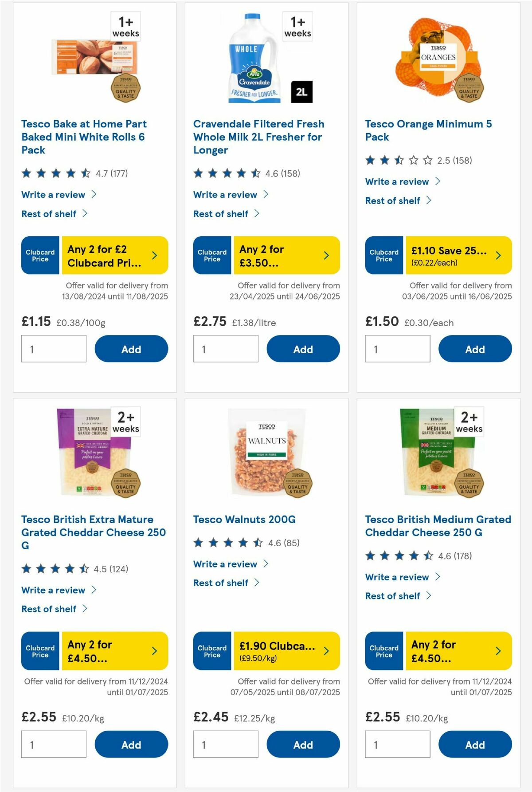Add Cravendale Whole Milk to the basket
532x792 pixels.
(303, 349)
